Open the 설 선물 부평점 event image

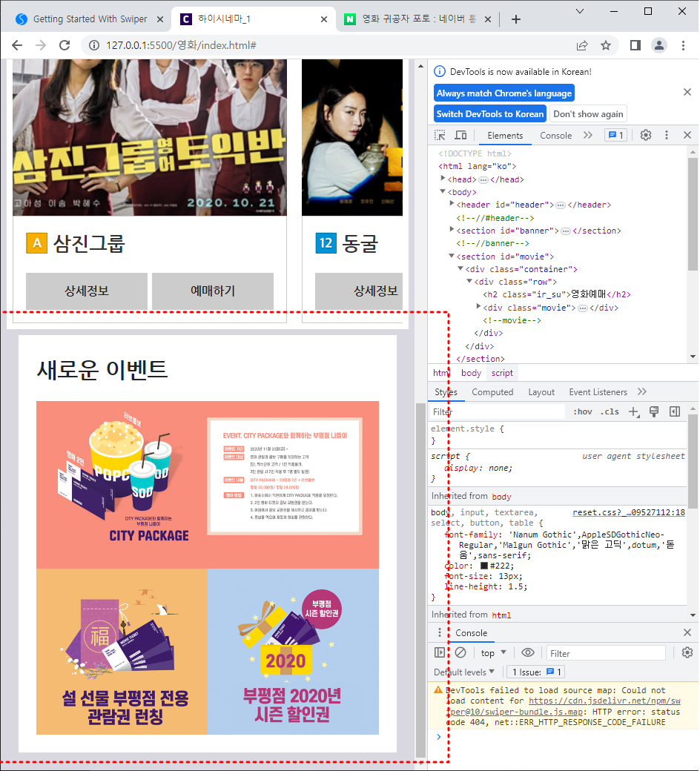(122, 652)
